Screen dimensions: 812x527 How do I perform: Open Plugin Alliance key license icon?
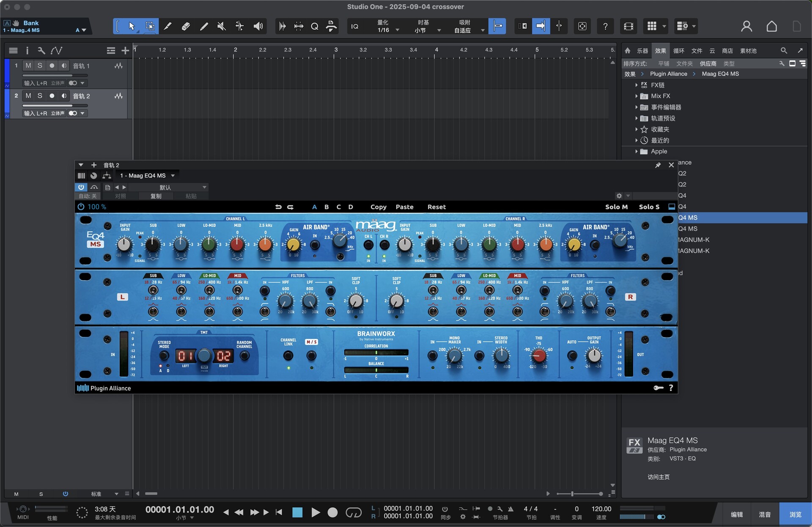click(x=658, y=388)
